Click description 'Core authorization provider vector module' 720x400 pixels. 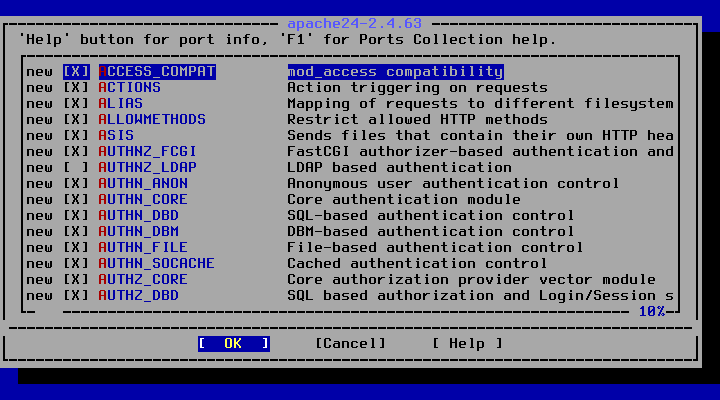tap(472, 280)
